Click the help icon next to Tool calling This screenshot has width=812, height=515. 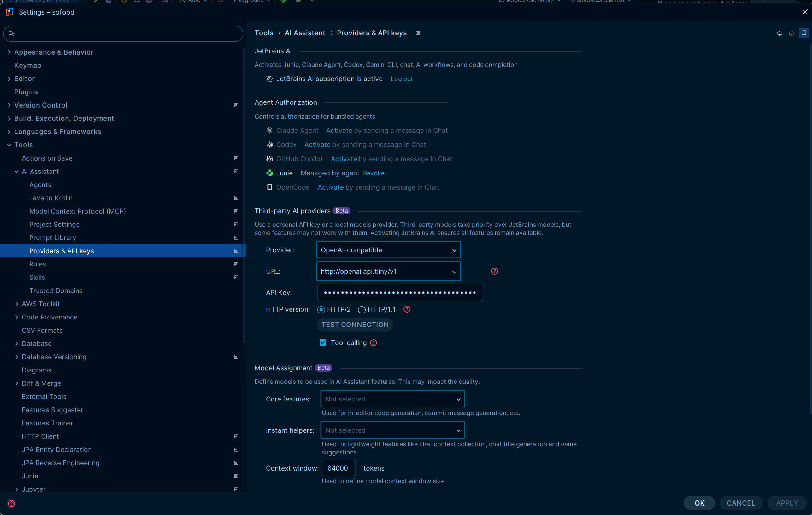pos(373,343)
